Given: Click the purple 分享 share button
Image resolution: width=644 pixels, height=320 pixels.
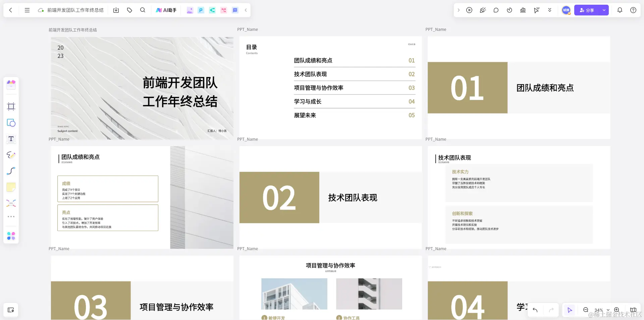Looking at the screenshot, I should tap(587, 10).
